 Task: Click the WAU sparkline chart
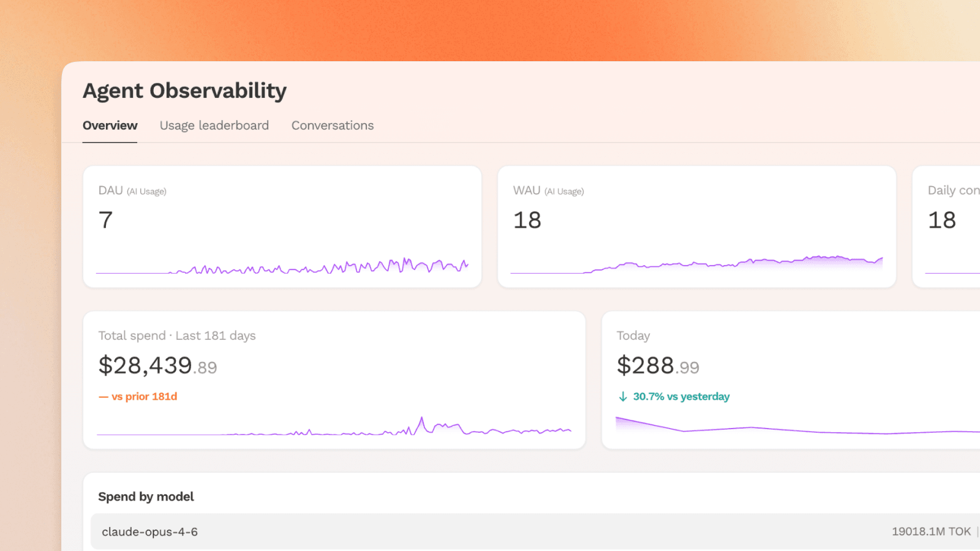pos(697,264)
